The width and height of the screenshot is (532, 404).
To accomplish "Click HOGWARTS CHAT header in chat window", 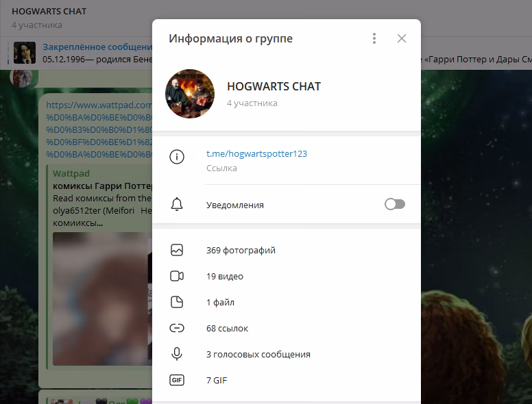I will (x=49, y=11).
